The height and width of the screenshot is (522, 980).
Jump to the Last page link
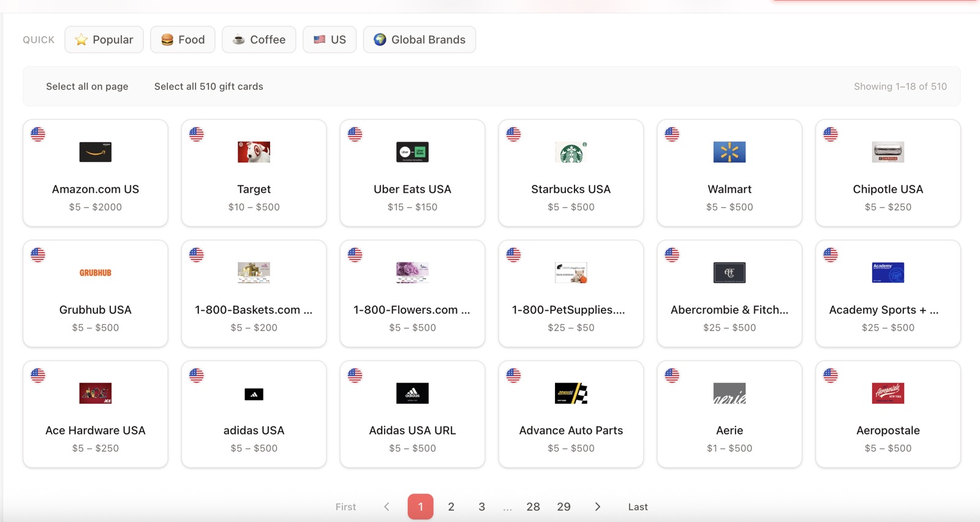tap(638, 507)
